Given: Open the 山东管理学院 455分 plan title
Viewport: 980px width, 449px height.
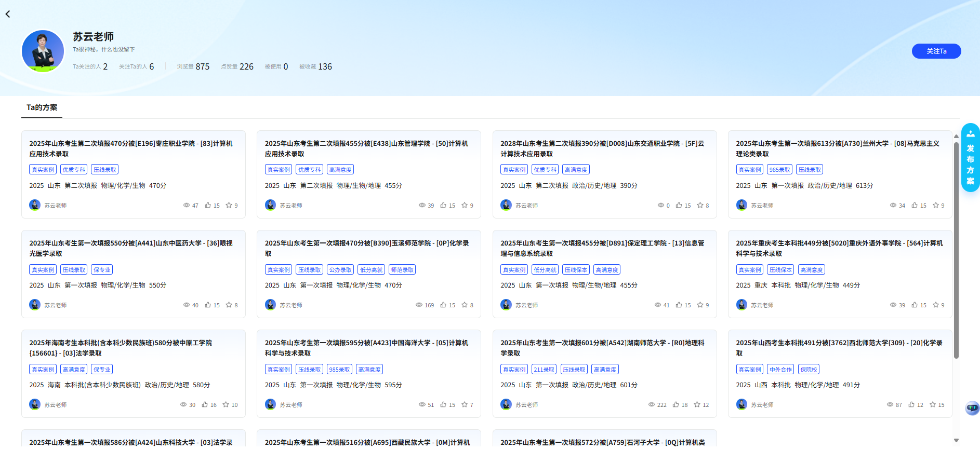Looking at the screenshot, I should pyautogui.click(x=366, y=148).
